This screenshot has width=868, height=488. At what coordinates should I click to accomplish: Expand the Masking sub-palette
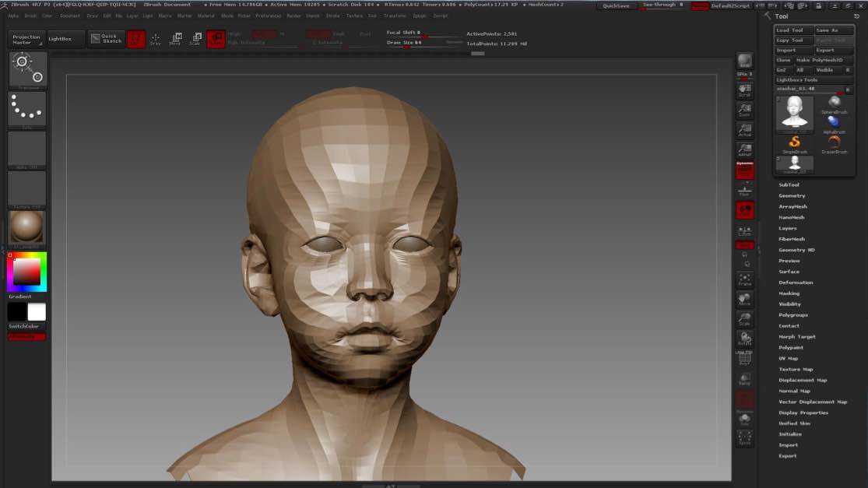(x=789, y=293)
